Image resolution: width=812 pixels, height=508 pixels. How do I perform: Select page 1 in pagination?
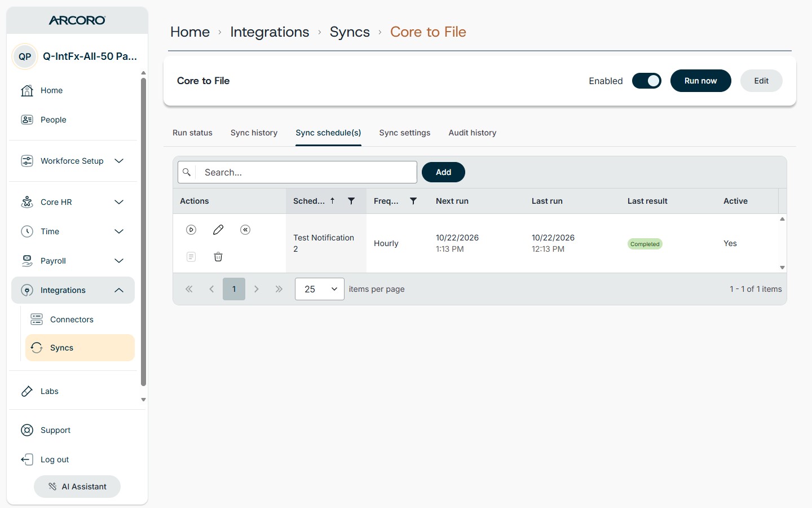coord(234,289)
